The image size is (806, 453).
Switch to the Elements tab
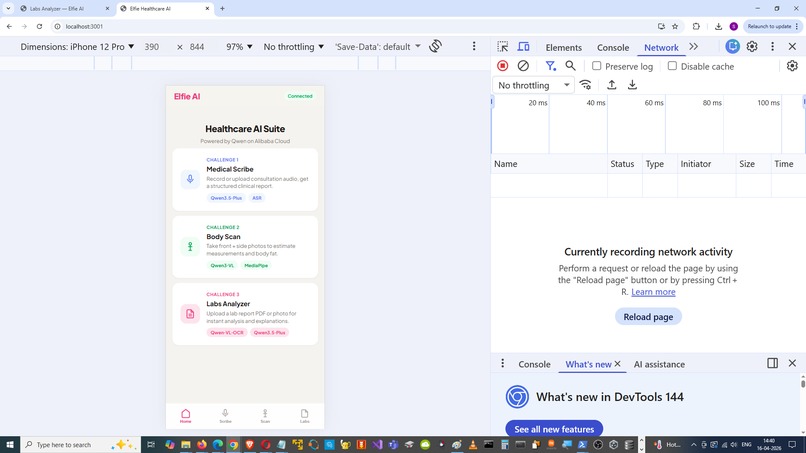[563, 47]
